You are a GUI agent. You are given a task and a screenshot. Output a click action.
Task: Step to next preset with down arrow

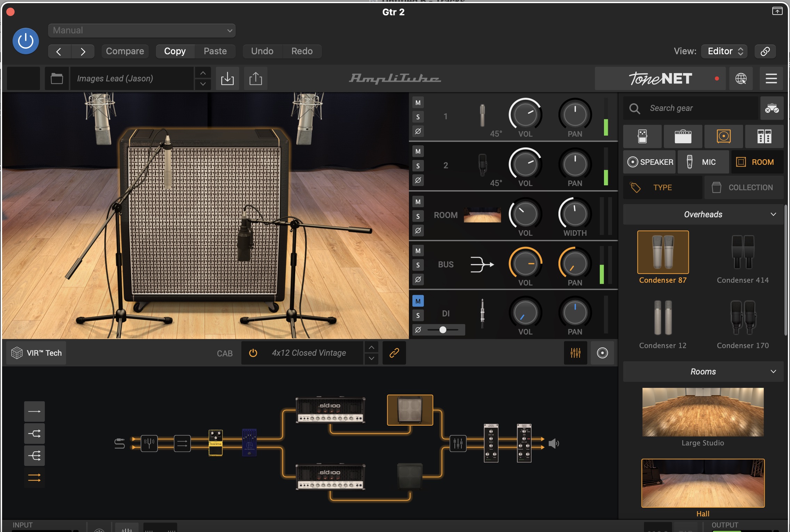(x=203, y=84)
